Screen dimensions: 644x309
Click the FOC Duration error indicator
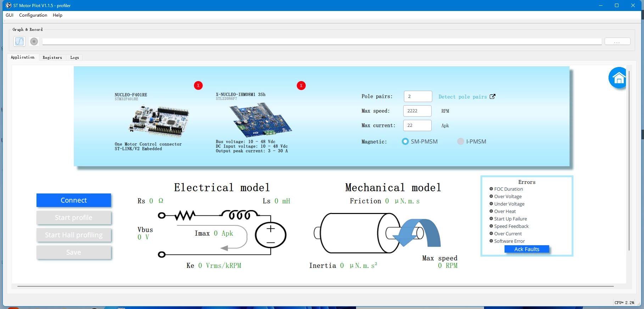tap(491, 189)
